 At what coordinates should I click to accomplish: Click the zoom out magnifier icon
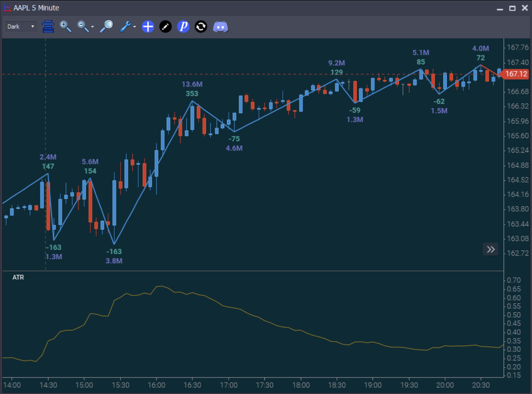point(83,27)
